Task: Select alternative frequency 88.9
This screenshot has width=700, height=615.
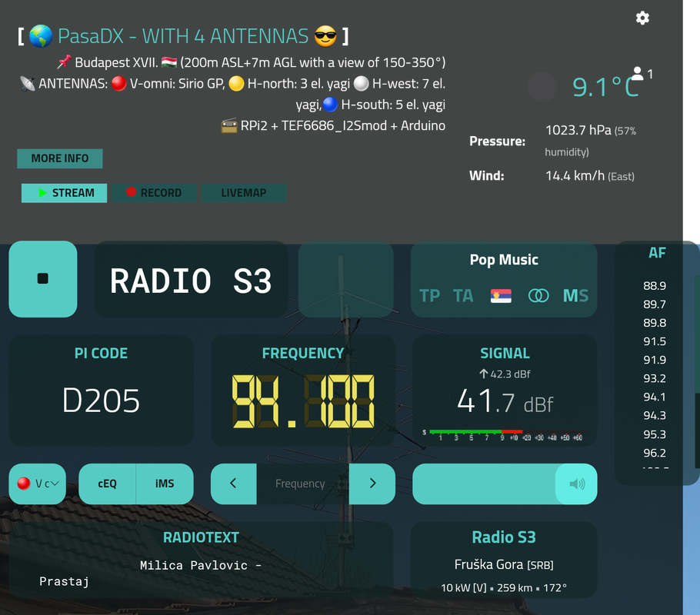Action: (x=655, y=286)
